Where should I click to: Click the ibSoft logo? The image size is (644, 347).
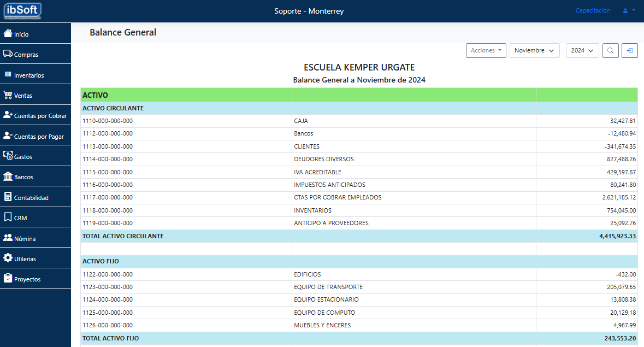pyautogui.click(x=22, y=11)
